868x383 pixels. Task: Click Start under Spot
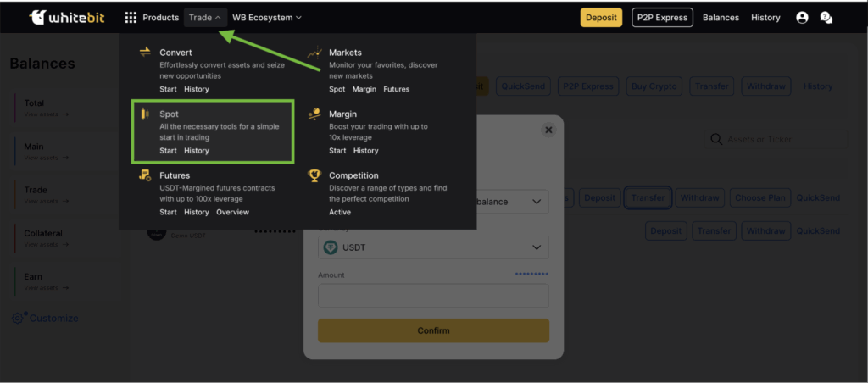point(169,151)
